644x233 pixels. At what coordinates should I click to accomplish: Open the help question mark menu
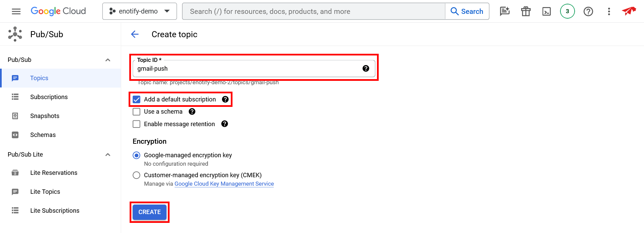588,11
